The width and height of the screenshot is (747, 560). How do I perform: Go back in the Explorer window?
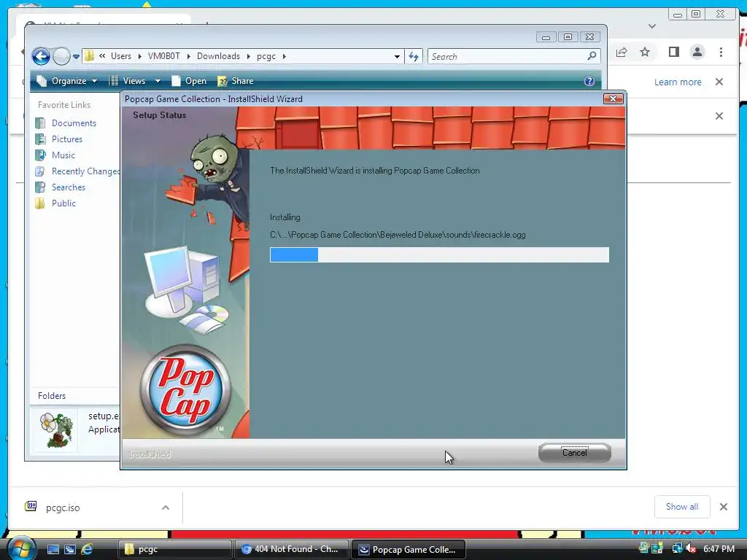pos(41,57)
